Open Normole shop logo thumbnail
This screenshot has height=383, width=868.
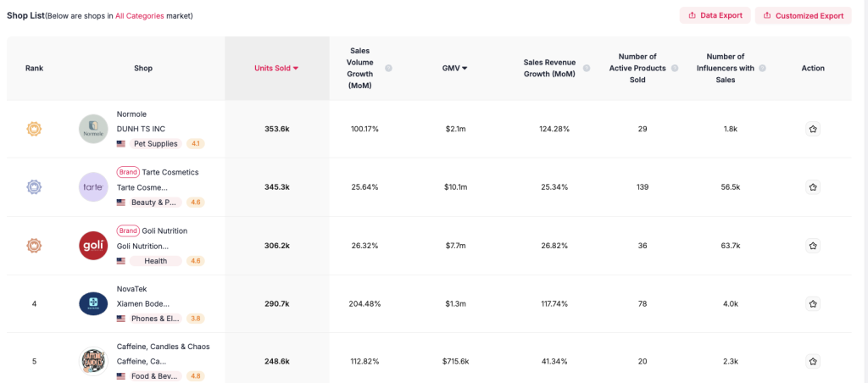(x=93, y=129)
